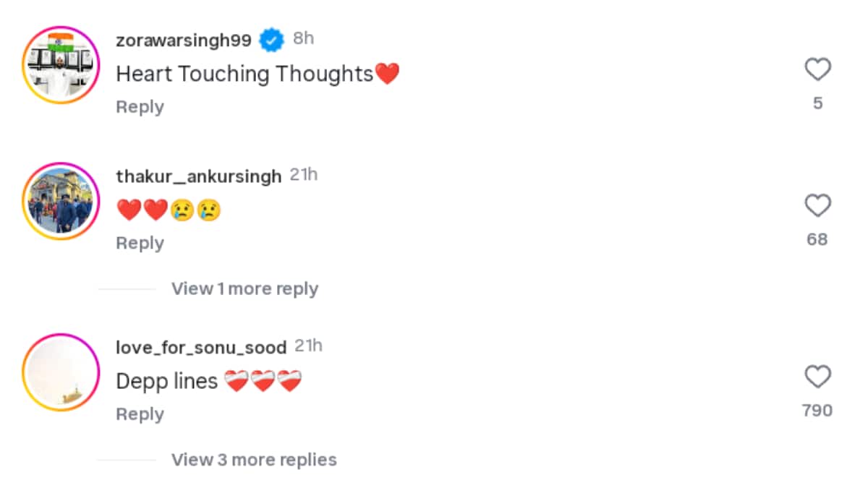The image size is (868, 488).
Task: Click the 21h timestamp on love_for_sonu_sood's comment
Action: point(309,346)
